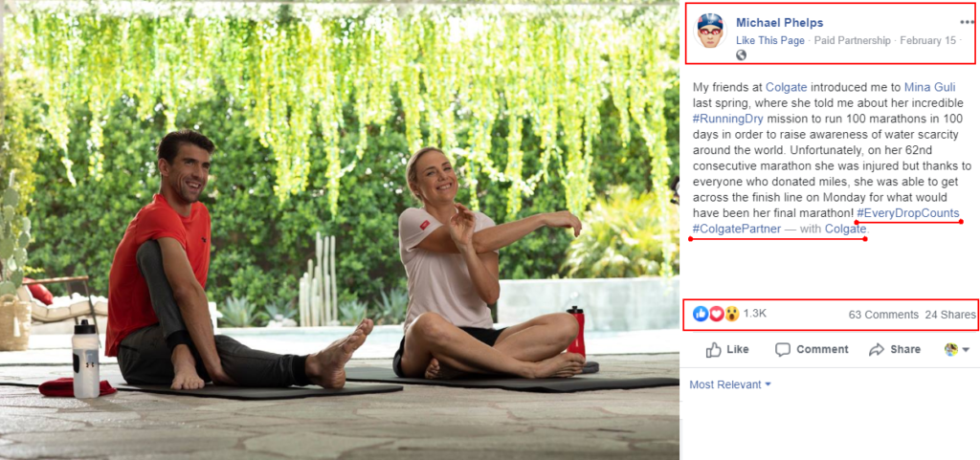Click the globe public privacy icon
Image resolution: width=980 pixels, height=460 pixels.
coord(742,55)
